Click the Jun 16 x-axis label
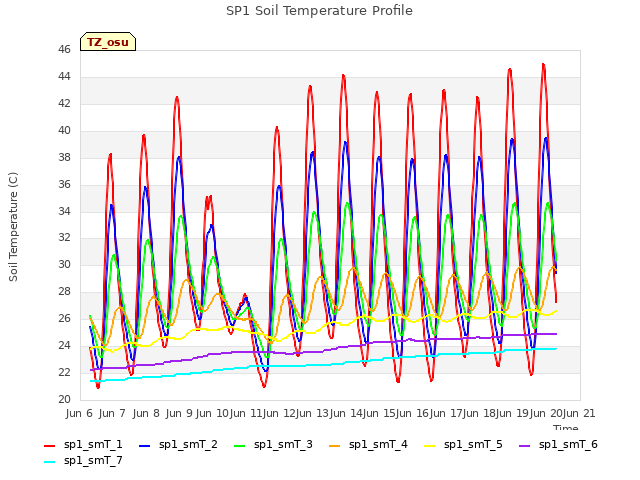The width and height of the screenshot is (640, 480). click(413, 413)
